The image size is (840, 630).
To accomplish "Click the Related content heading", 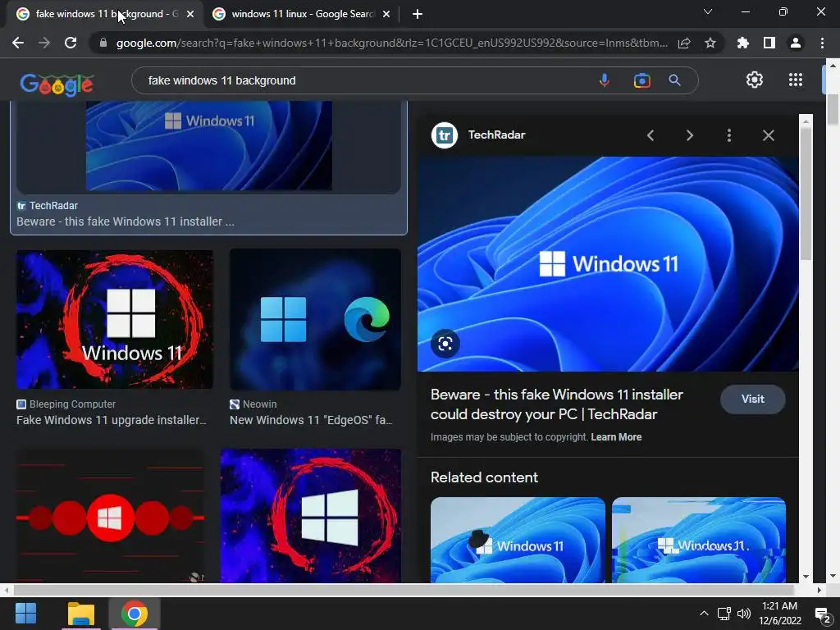I will coord(484,477).
